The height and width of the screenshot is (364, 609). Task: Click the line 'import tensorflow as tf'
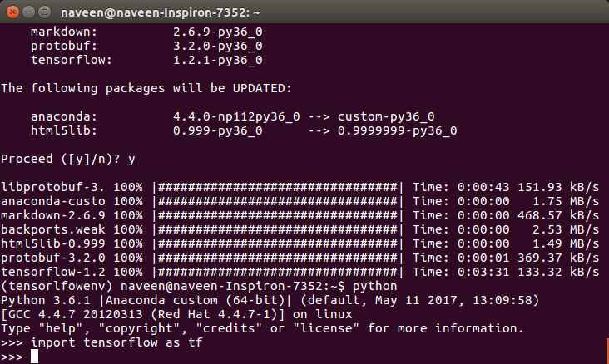pos(116,342)
